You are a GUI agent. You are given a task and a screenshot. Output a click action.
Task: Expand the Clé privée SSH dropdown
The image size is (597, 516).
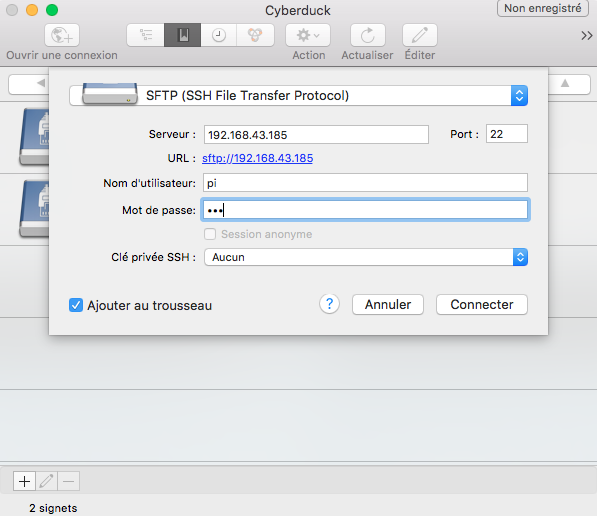click(366, 257)
